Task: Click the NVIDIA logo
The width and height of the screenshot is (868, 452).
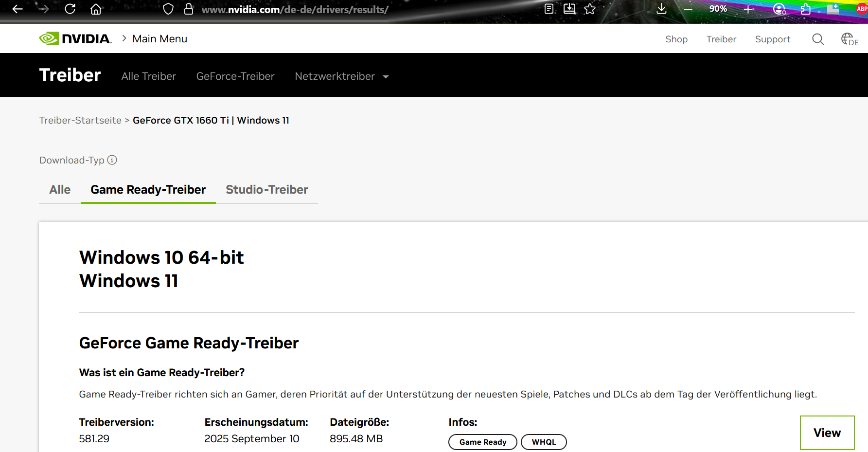Action: click(x=75, y=38)
